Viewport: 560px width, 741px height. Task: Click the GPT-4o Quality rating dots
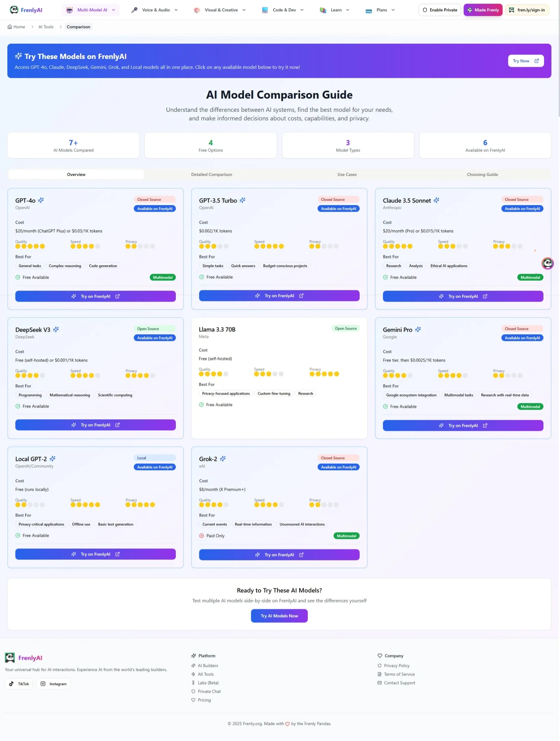pyautogui.click(x=30, y=246)
